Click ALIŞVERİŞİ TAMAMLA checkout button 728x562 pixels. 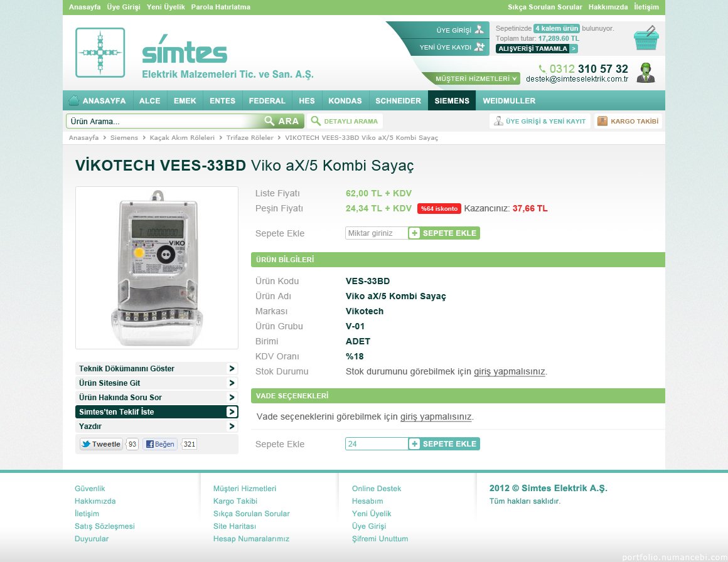click(537, 48)
